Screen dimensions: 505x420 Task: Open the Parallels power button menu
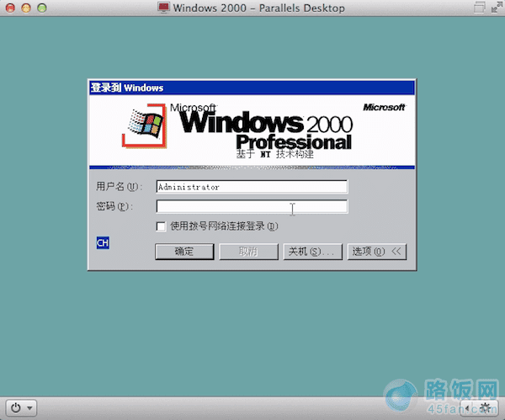[21, 408]
